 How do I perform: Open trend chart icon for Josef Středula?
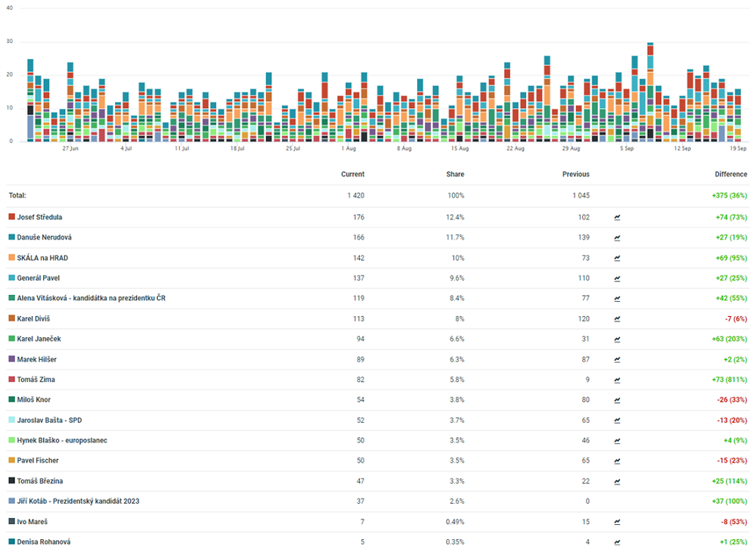tap(618, 217)
